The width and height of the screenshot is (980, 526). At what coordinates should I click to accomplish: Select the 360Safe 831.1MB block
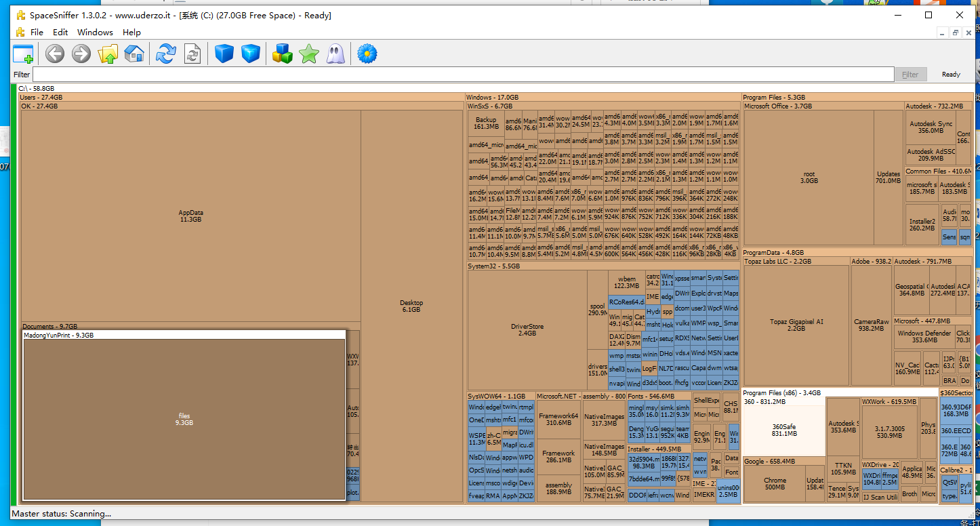[x=783, y=430]
